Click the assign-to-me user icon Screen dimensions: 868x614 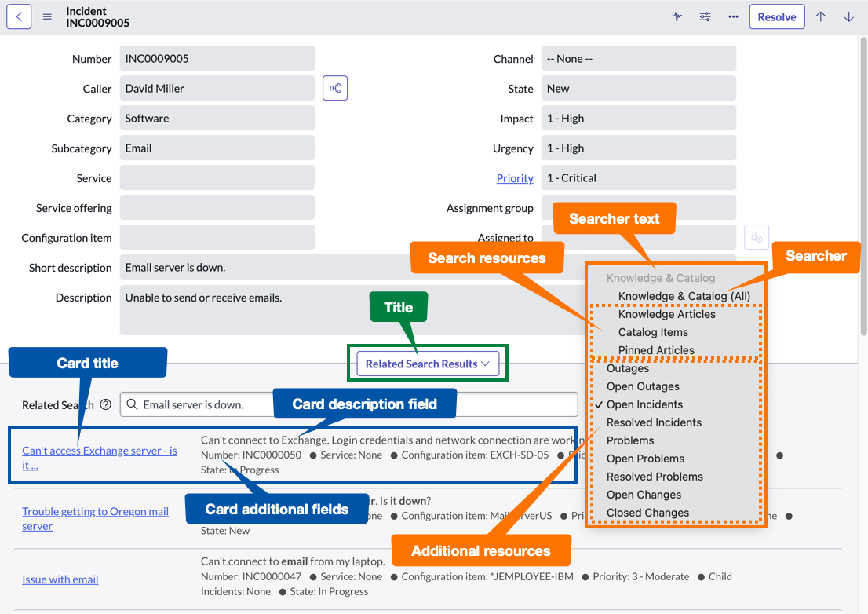coord(757,238)
